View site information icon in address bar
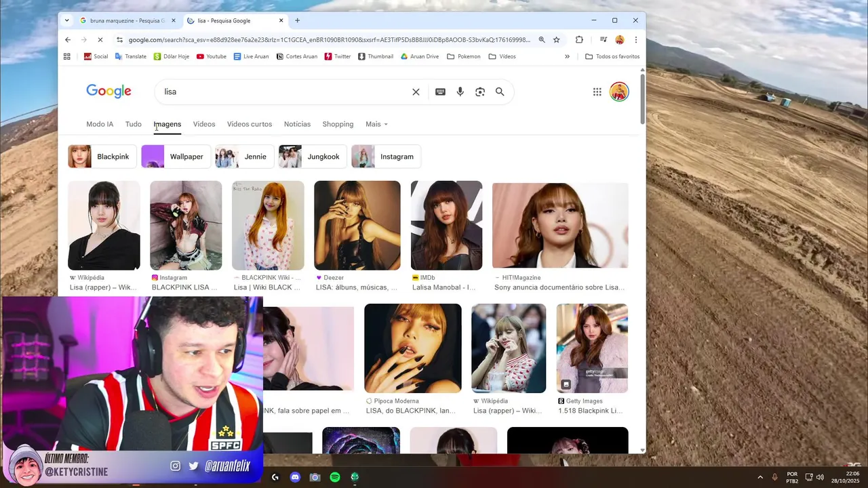Viewport: 868px width, 488px height. 119,40
